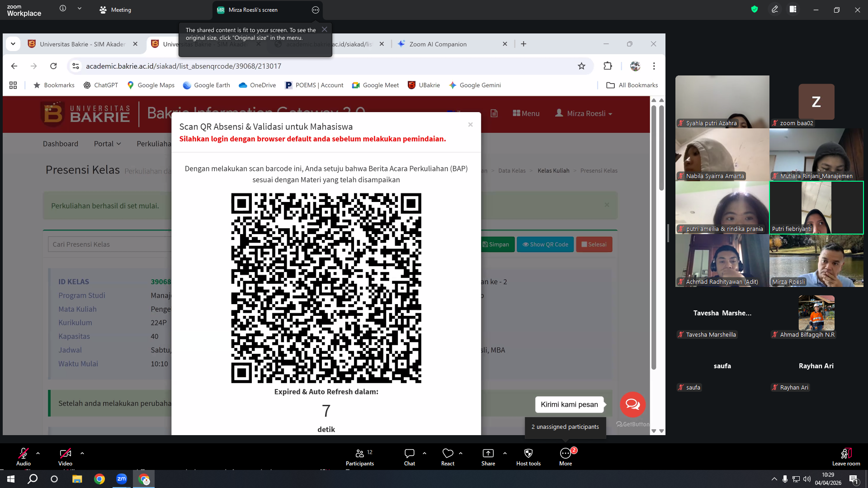Open Google Maps bookmark
Image resolution: width=868 pixels, height=488 pixels.
tap(151, 85)
